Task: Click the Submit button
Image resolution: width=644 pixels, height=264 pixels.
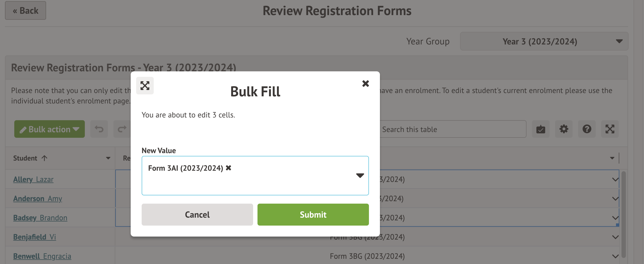Action: click(x=313, y=215)
